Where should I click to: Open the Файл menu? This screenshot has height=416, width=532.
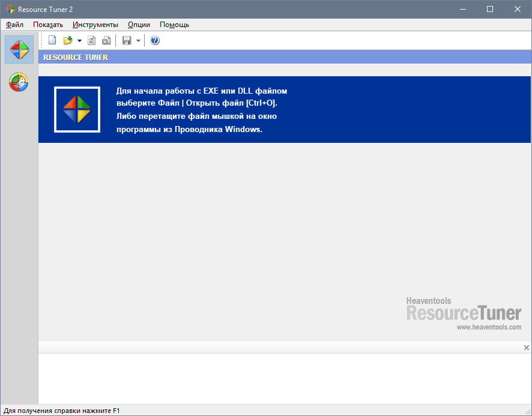(x=15, y=25)
